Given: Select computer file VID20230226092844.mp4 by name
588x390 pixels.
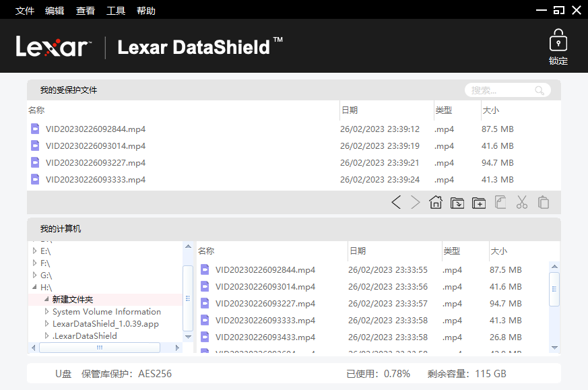Looking at the screenshot, I should click(265, 269).
